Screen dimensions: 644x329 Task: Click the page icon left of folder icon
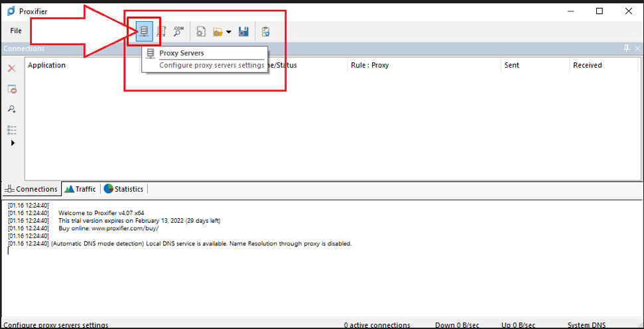(x=200, y=31)
